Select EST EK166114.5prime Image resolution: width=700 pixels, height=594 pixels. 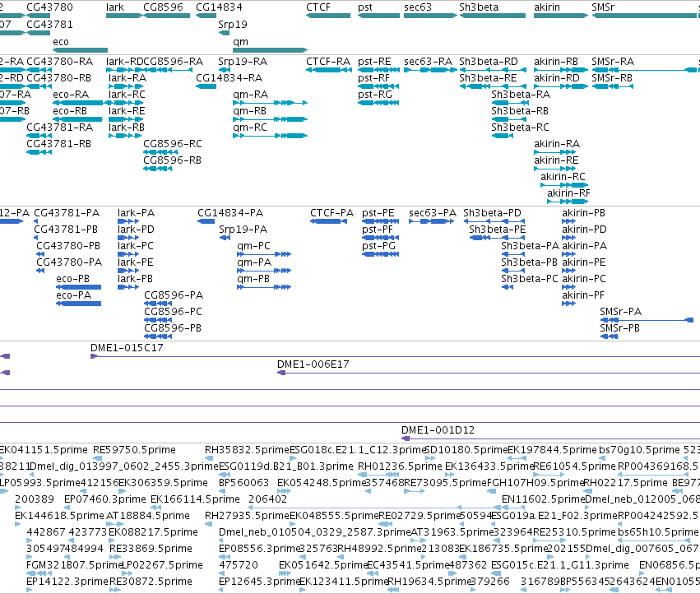(195, 499)
